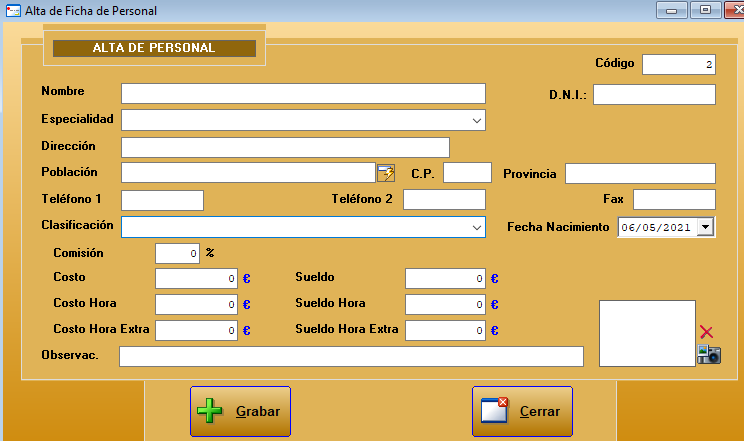
Task: Click the Sueldo amount field
Action: (446, 278)
